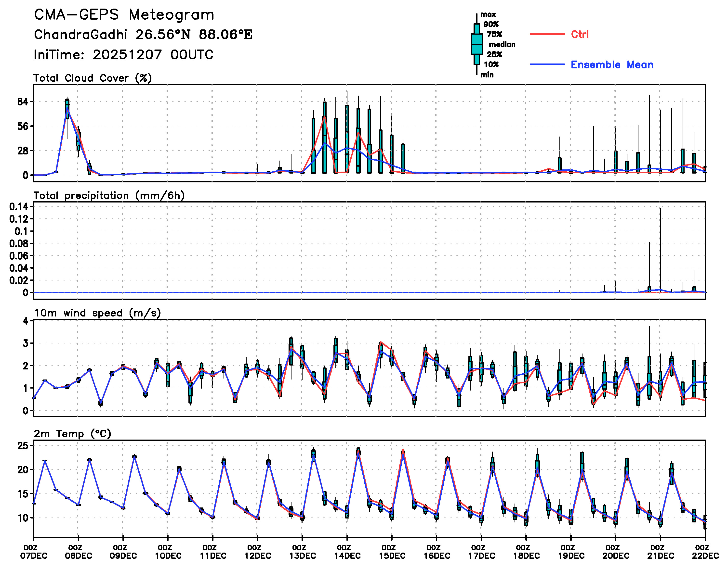Image resolution: width=728 pixels, height=569 pixels.
Task: Click the Total precipitation panel title
Action: tap(109, 196)
